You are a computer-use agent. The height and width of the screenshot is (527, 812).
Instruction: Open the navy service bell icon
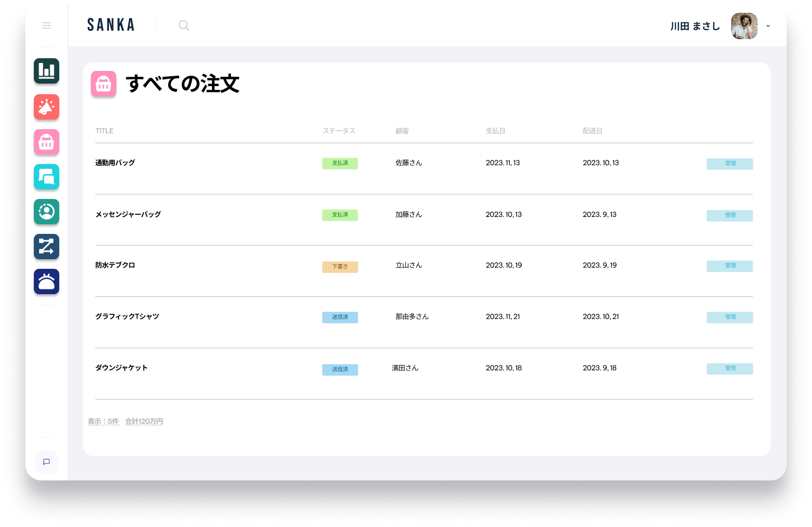point(47,281)
